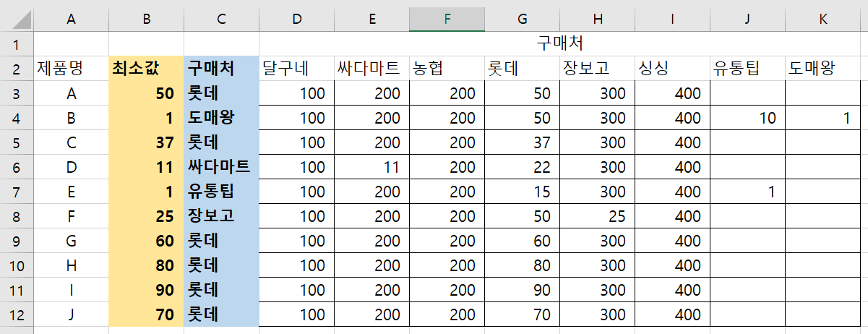Screen dimensions: 868x334
Task: Select row 10 header
Action: point(17,265)
